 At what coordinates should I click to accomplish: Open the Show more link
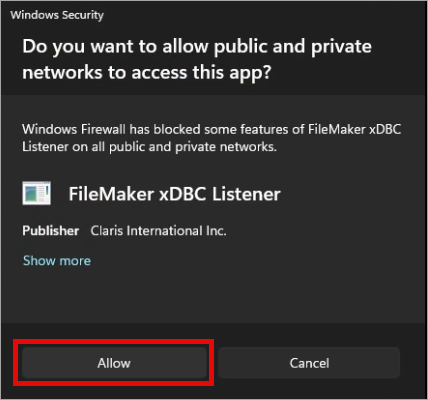pos(57,260)
